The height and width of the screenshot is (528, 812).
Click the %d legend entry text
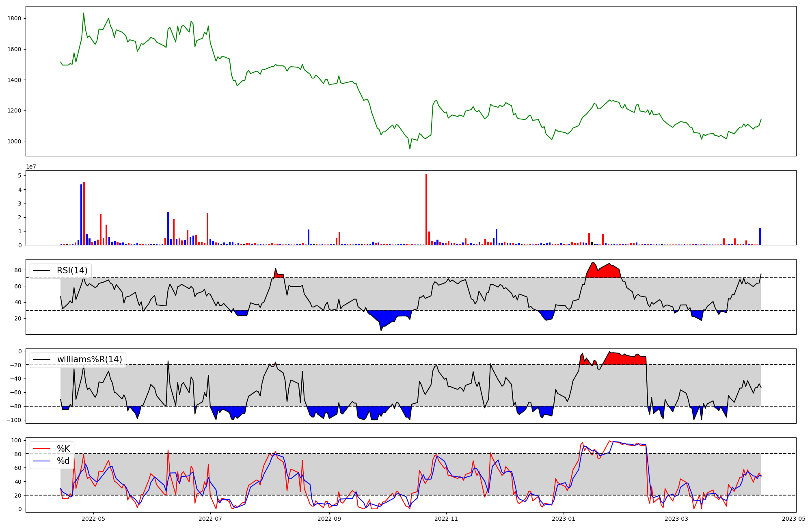point(63,461)
